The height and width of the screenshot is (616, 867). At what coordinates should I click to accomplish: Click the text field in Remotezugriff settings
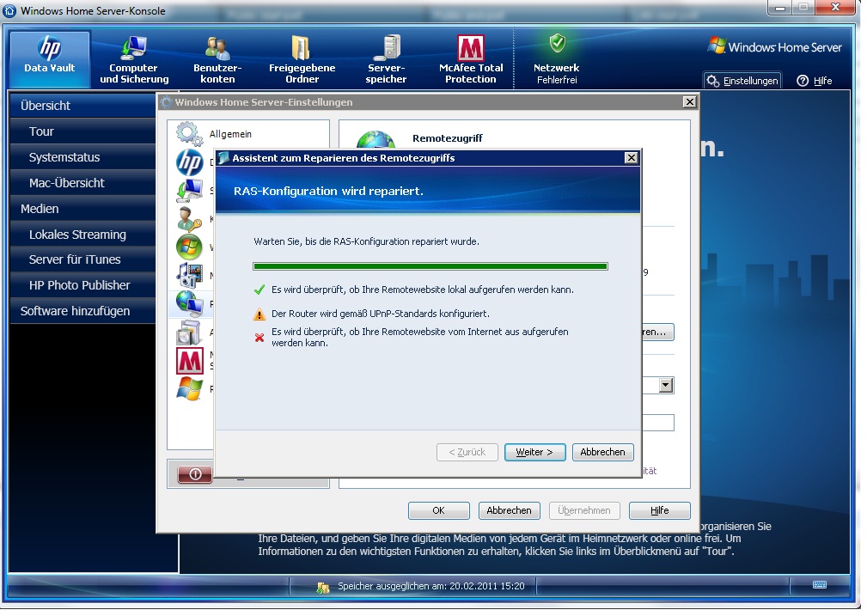658,423
